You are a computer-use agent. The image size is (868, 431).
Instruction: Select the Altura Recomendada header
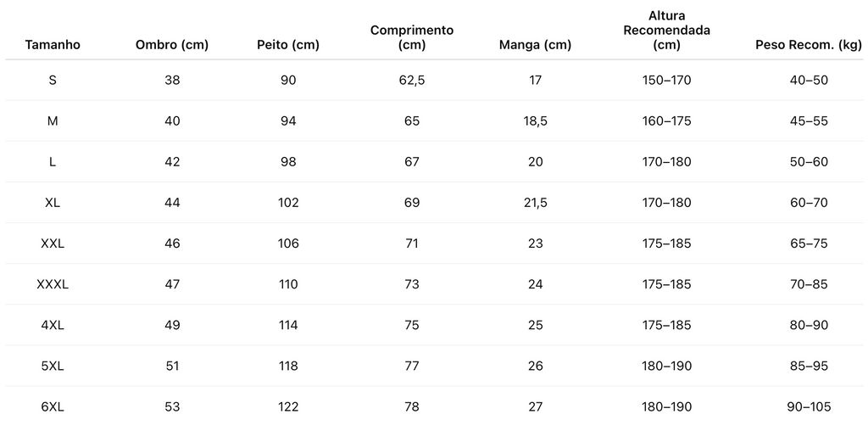pyautogui.click(x=666, y=31)
